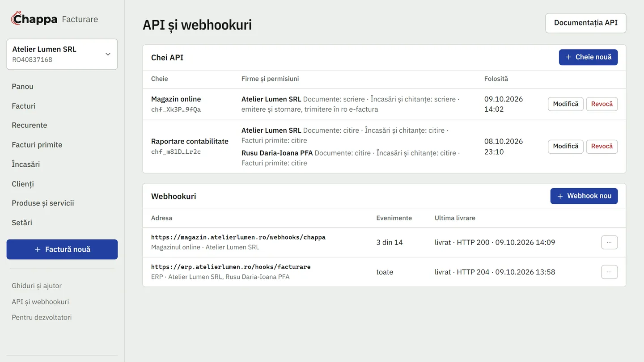Go to Încasări page
This screenshot has width=644, height=362.
coord(26,164)
